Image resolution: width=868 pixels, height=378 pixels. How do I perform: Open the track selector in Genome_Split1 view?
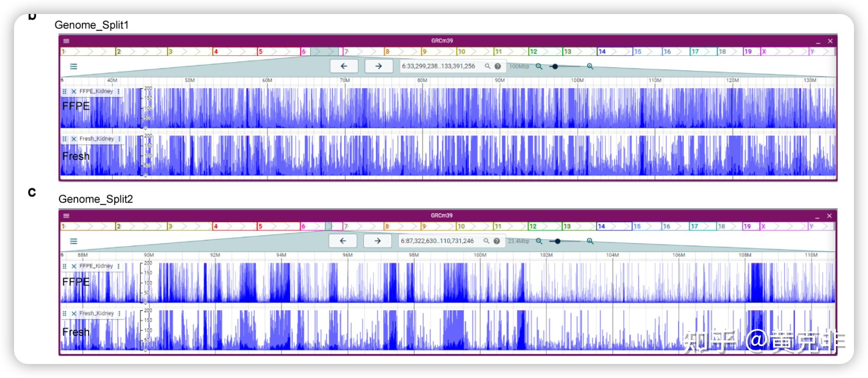click(74, 66)
